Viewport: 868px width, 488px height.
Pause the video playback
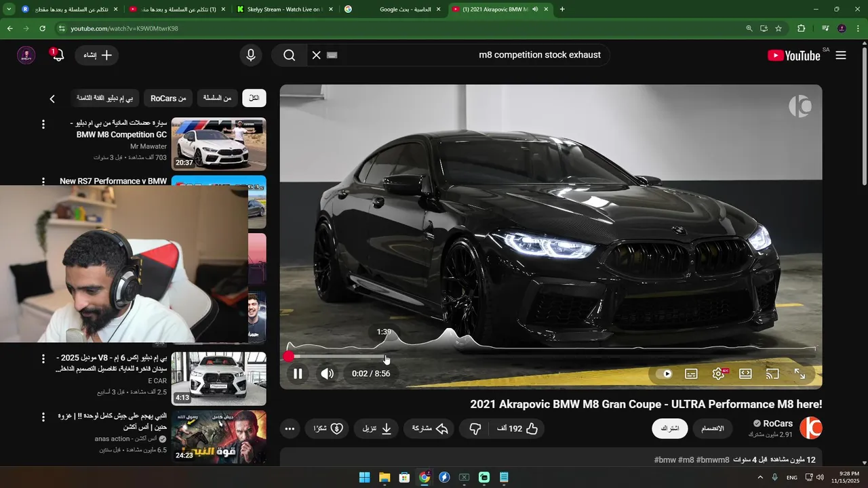coord(298,373)
